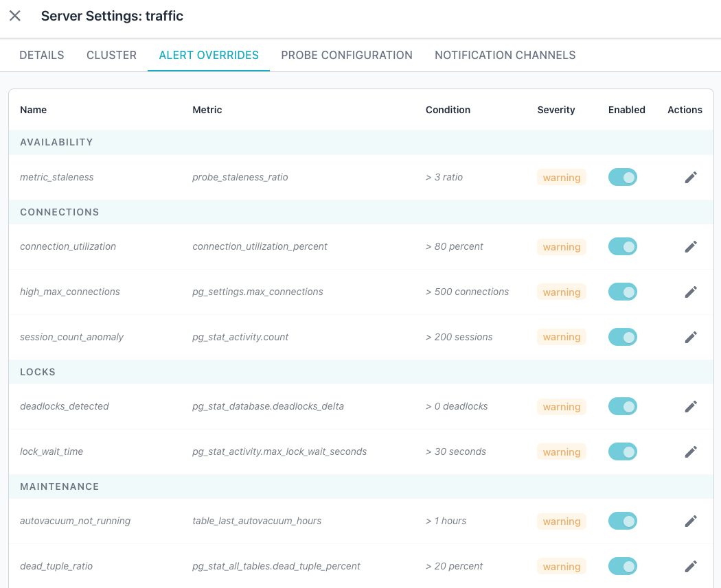
Task: Edit the connection_utilization alert
Action: 691,247
